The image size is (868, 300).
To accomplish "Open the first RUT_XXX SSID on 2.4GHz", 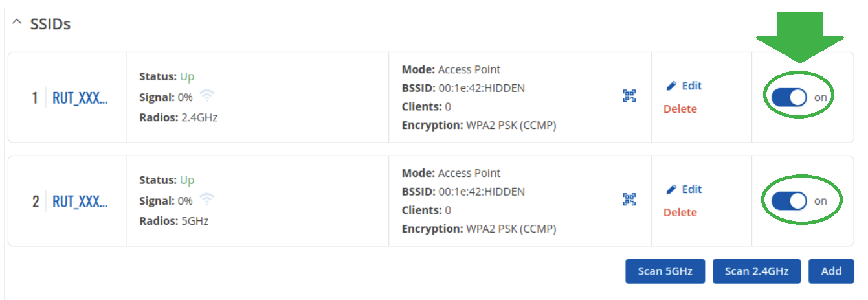I will tap(80, 98).
